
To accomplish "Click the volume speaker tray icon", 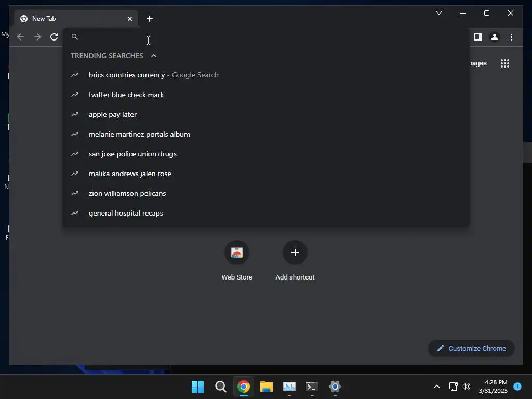I will click(x=466, y=387).
